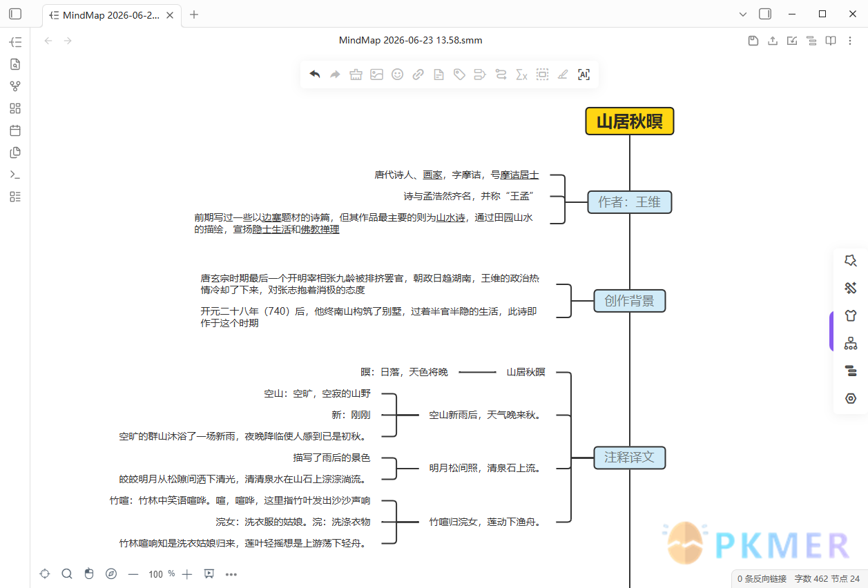
Task: Click the 摩诘居士 underlined link
Action: point(520,175)
